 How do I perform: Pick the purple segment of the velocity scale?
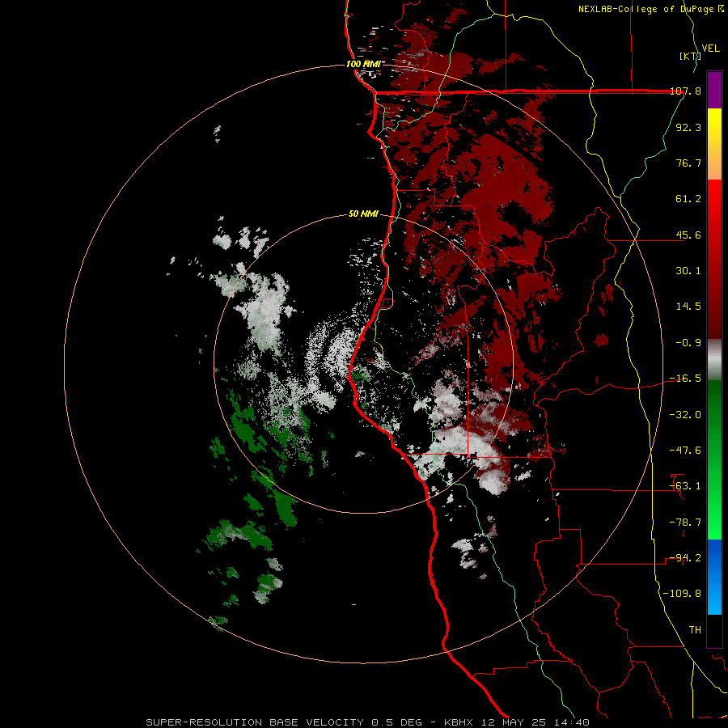(714, 90)
